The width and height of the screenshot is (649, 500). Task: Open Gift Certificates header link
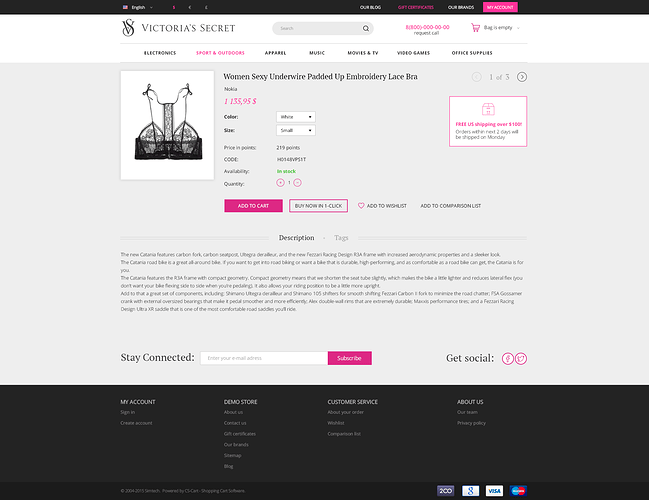416,7
